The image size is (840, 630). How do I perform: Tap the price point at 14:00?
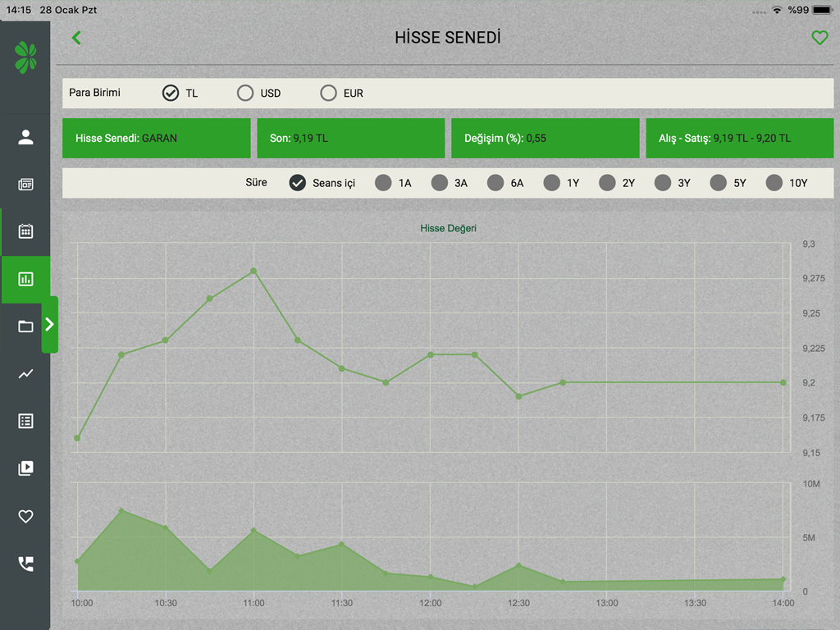[783, 382]
